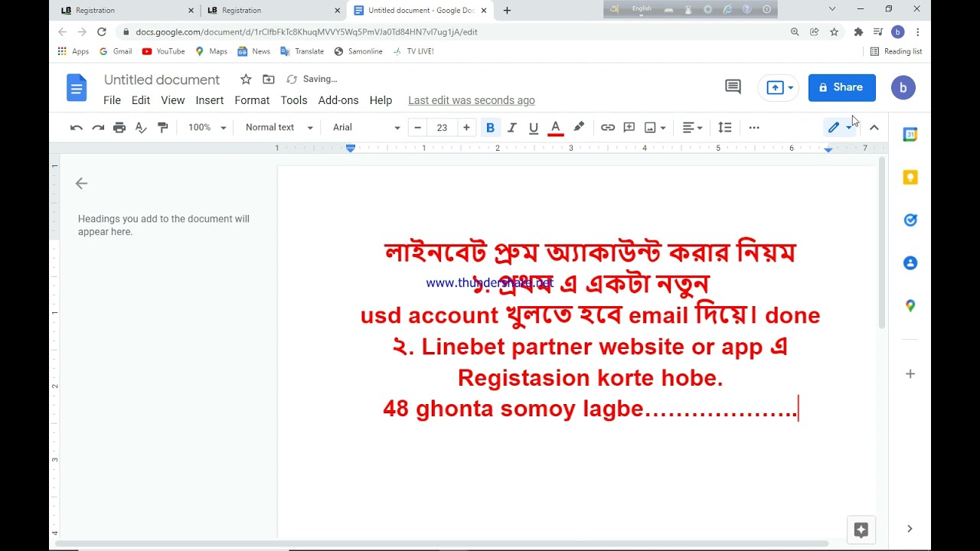
Task: Close the document outline with back arrow
Action: pos(81,184)
